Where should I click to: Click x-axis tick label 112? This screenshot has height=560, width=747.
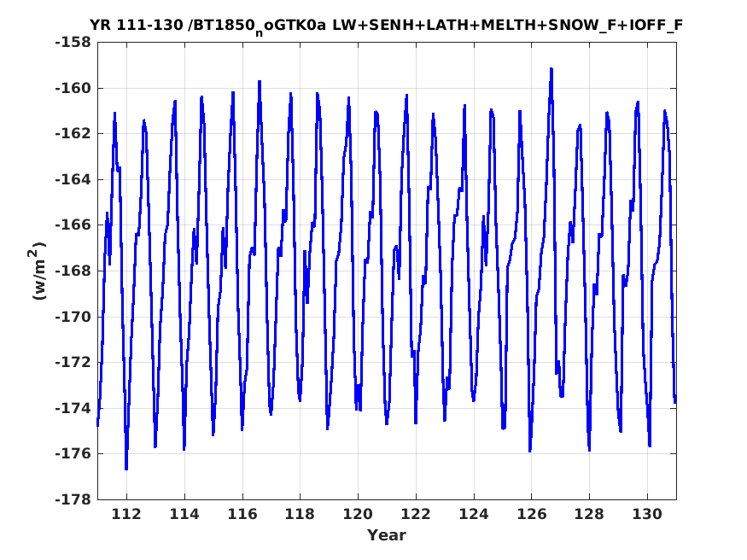coord(126,514)
